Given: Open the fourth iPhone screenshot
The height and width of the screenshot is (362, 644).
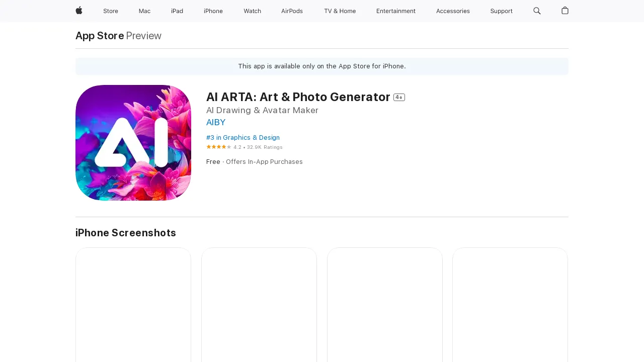Looking at the screenshot, I should [x=510, y=305].
